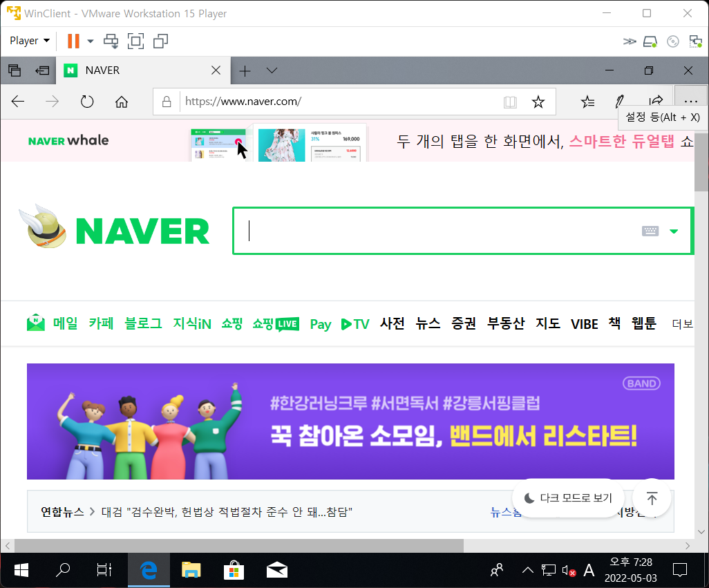709x588 pixels.
Task: Open a new browser tab
Action: [245, 71]
